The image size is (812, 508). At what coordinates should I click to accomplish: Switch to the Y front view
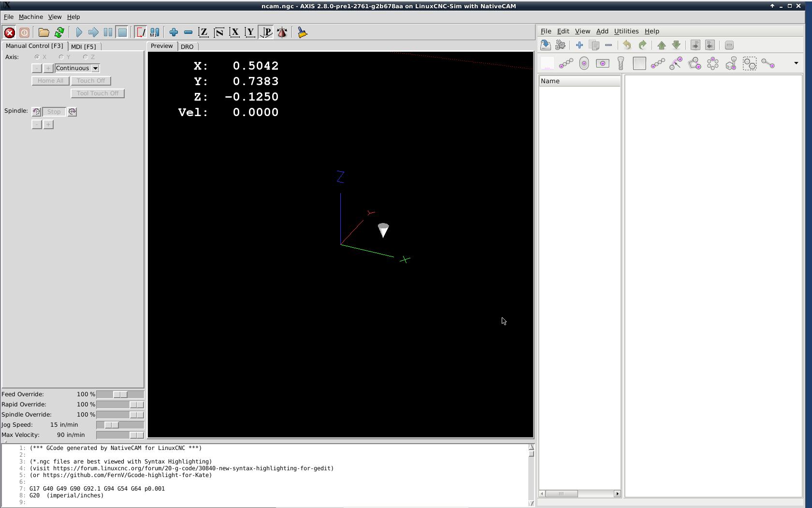pos(250,32)
